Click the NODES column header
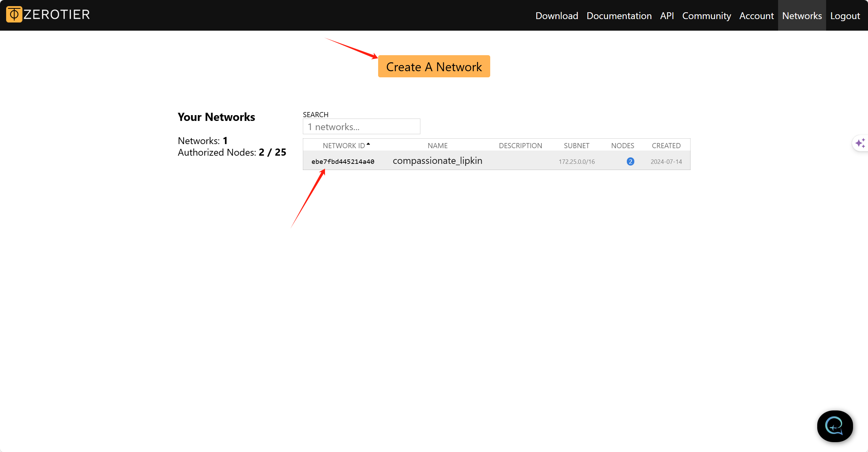The width and height of the screenshot is (868, 452). [622, 146]
